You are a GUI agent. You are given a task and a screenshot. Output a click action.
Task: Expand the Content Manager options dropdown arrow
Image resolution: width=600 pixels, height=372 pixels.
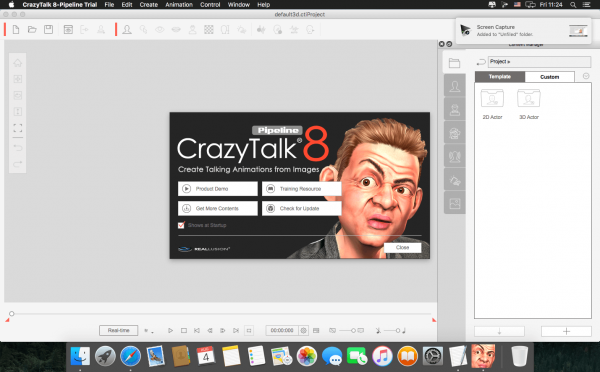pos(586,76)
